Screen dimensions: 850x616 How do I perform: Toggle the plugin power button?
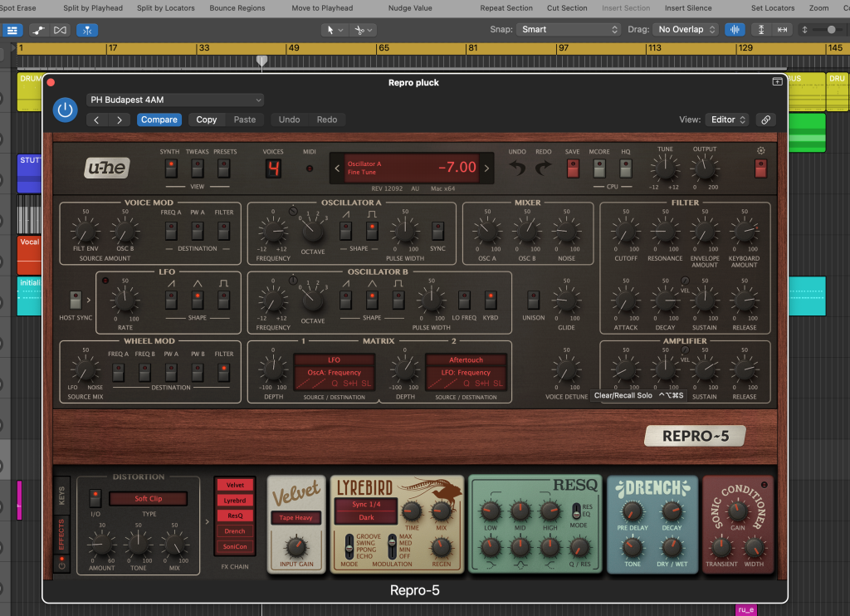coord(65,110)
